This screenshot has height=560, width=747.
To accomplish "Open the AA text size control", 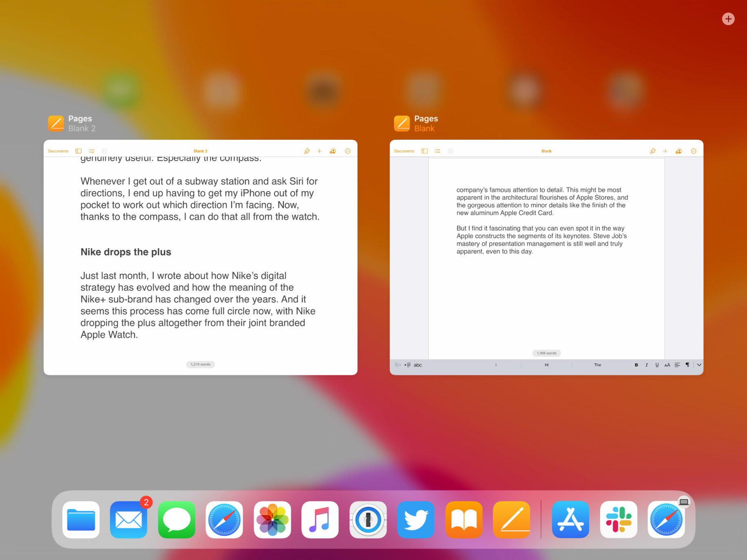I will coord(667,365).
